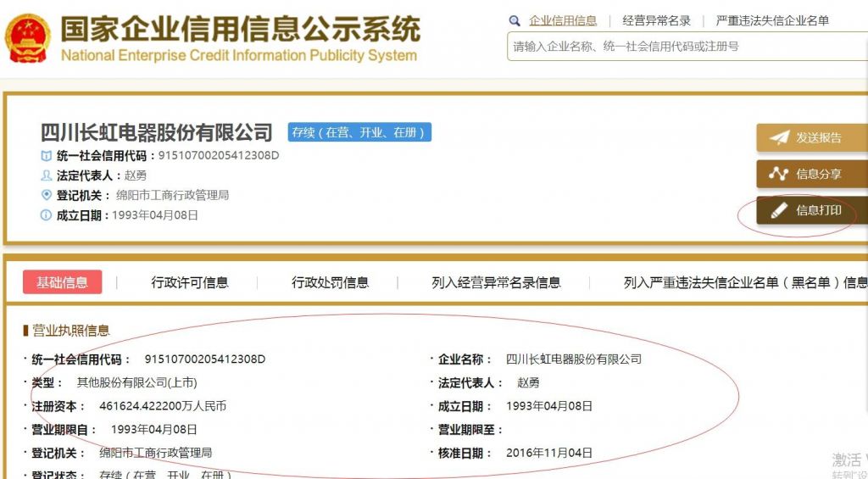This screenshot has width=868, height=479.
Task: Click the paper plane icon on 发送报告
Action: 779,137
